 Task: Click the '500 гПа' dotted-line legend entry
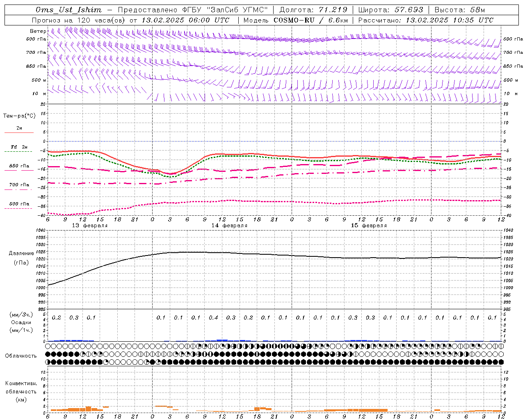coord(19,204)
